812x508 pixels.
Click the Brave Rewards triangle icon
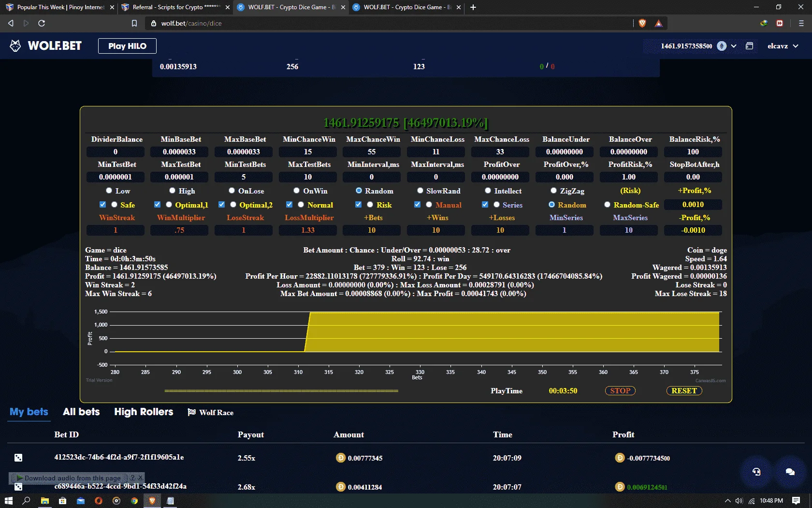658,23
